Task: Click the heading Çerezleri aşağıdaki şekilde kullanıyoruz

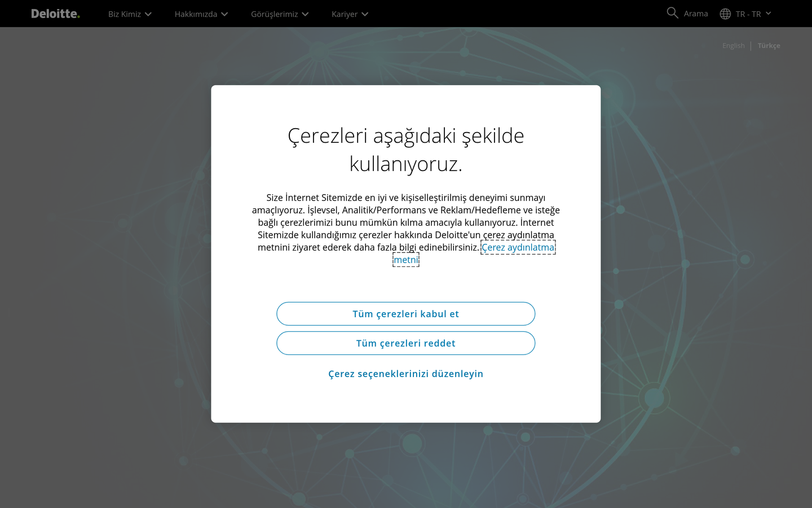Action: tap(405, 150)
